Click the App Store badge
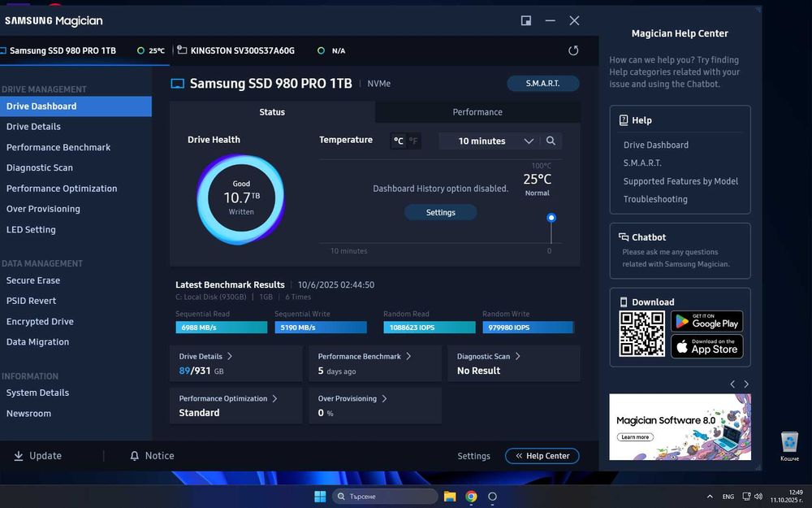 707,347
